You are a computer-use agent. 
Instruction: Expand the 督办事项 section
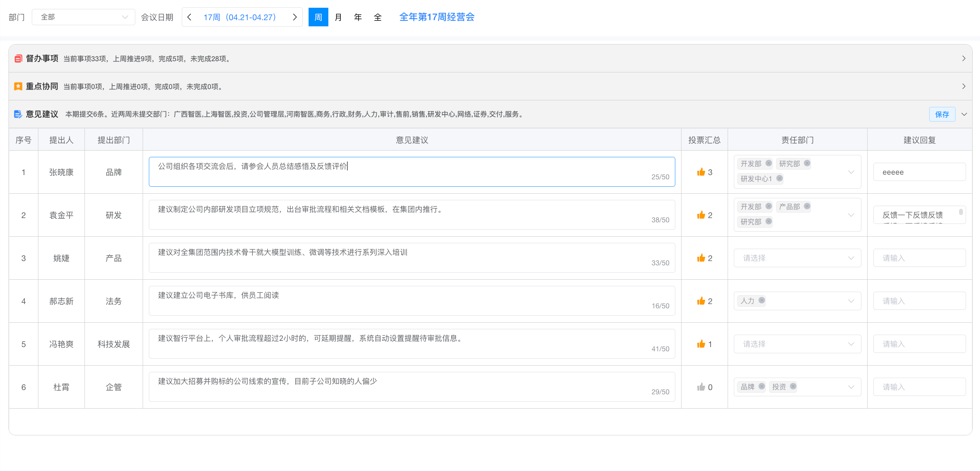[x=964, y=58]
